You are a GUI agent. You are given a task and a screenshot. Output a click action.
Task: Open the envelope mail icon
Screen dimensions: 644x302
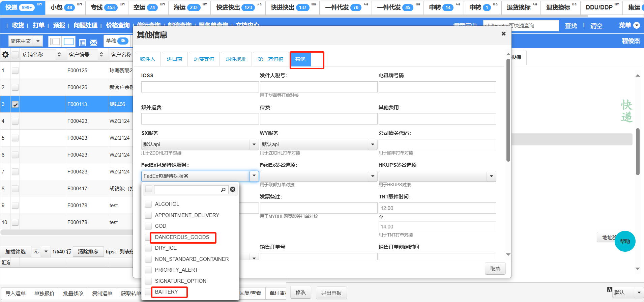tap(94, 43)
